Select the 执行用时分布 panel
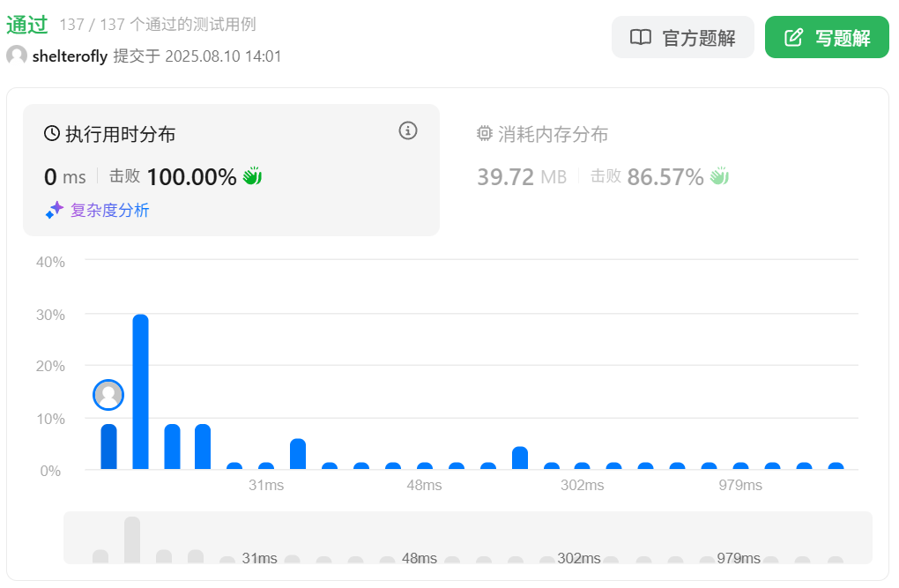The image size is (899, 588). pos(231,170)
